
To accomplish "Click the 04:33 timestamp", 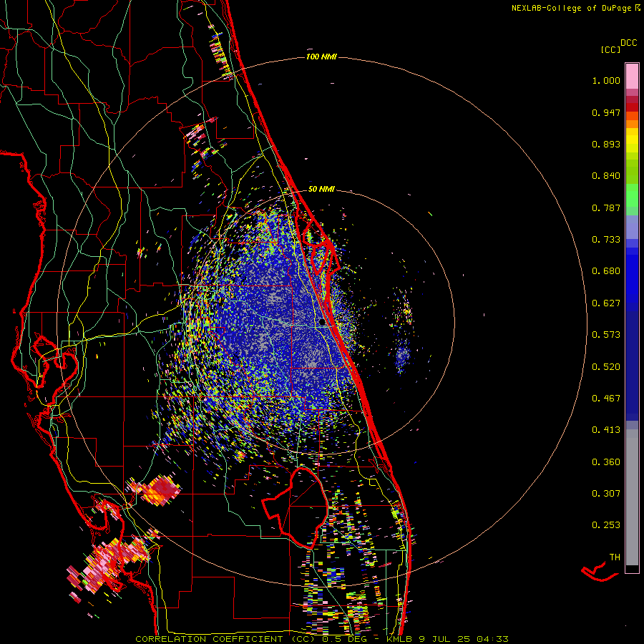I will click(492, 639).
